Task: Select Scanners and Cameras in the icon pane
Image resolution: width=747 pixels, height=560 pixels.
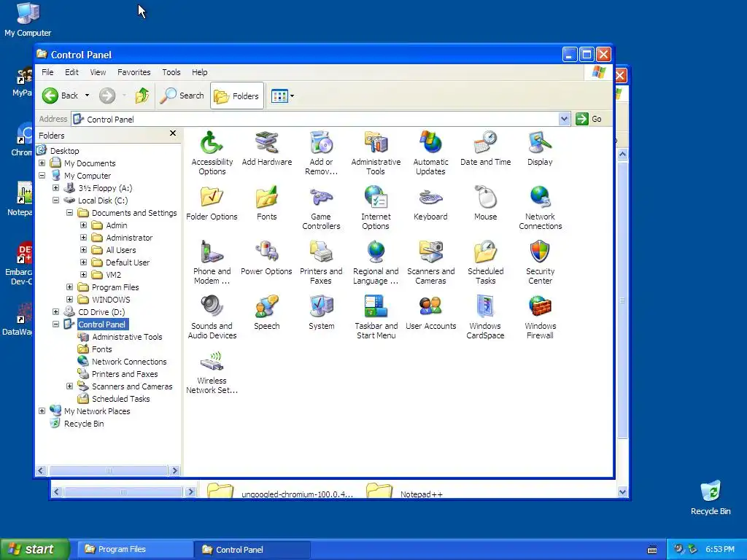Action: [430, 262]
